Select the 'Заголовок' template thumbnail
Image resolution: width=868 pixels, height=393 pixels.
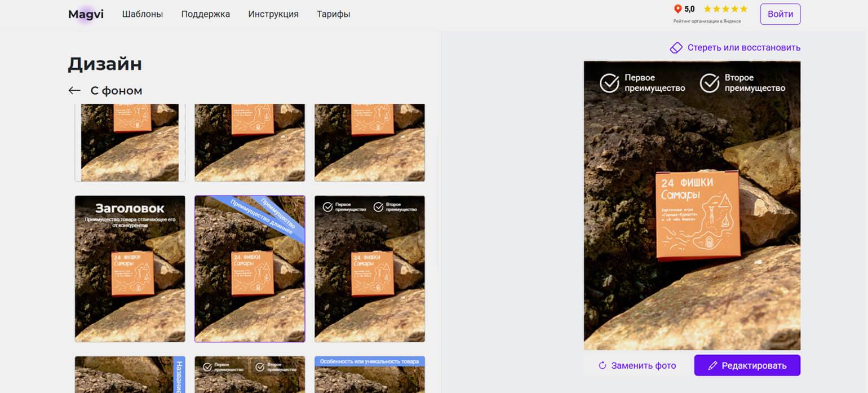(130, 269)
